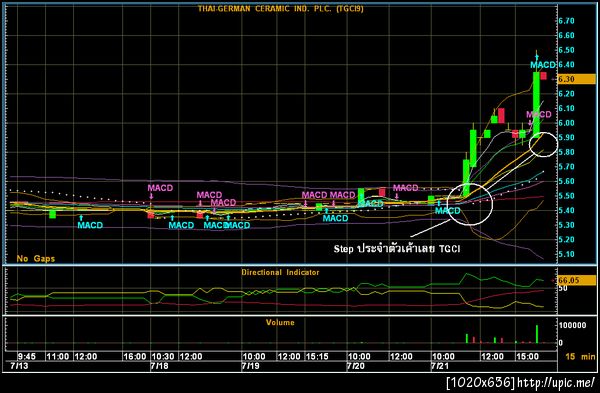Click the Volume panel title
Viewport: 600px width, 393px height.
(280, 323)
